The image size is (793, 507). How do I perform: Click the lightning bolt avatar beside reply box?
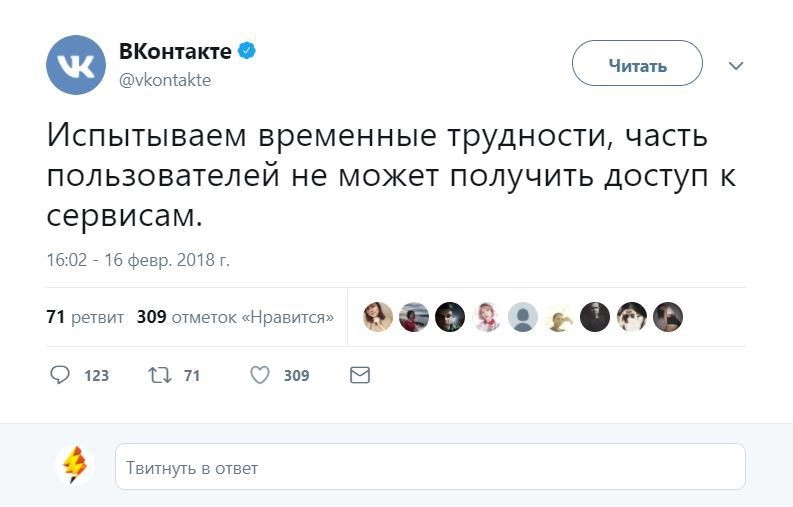click(75, 465)
